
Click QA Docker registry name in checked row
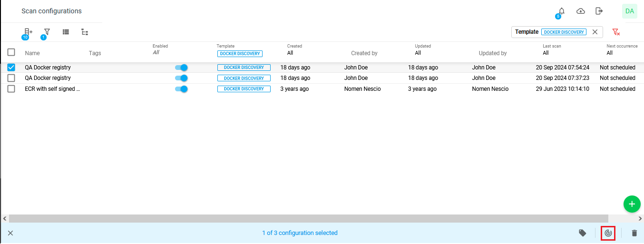pos(48,68)
